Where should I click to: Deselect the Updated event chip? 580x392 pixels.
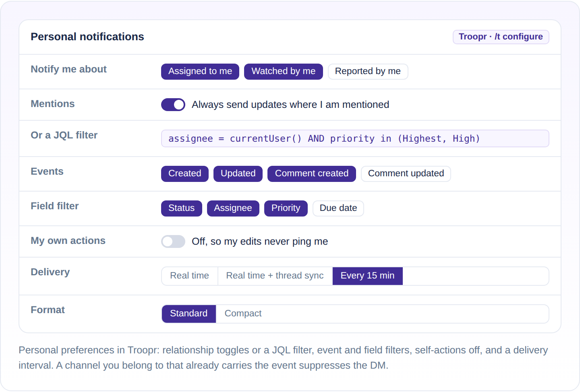[238, 174]
